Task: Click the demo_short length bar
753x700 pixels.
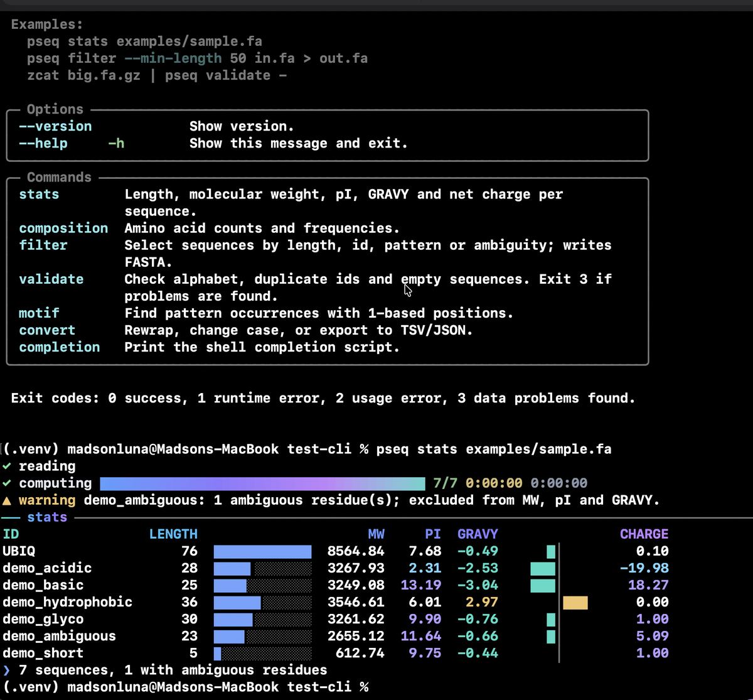Action: (x=218, y=654)
